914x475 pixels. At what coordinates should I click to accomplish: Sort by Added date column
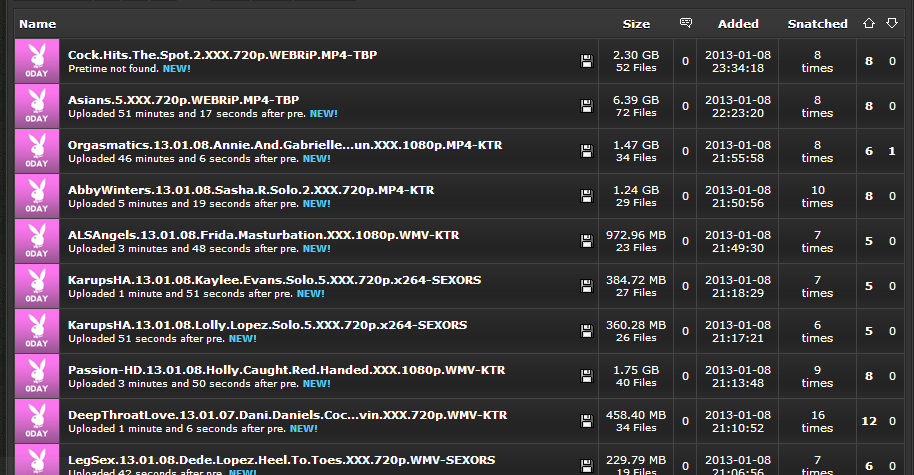[738, 23]
